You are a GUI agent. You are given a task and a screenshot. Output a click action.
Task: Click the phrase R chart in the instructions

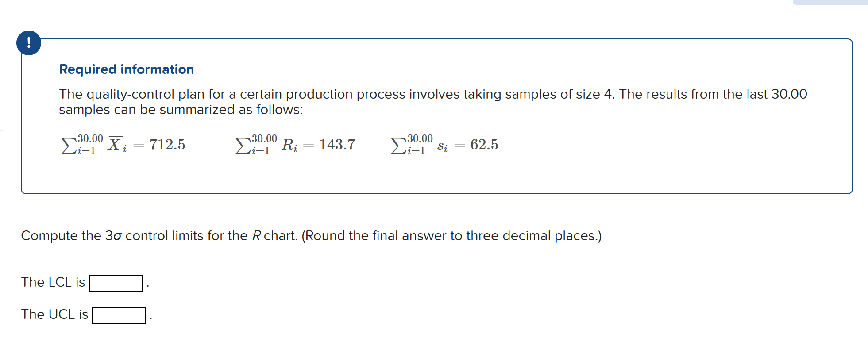tap(274, 236)
